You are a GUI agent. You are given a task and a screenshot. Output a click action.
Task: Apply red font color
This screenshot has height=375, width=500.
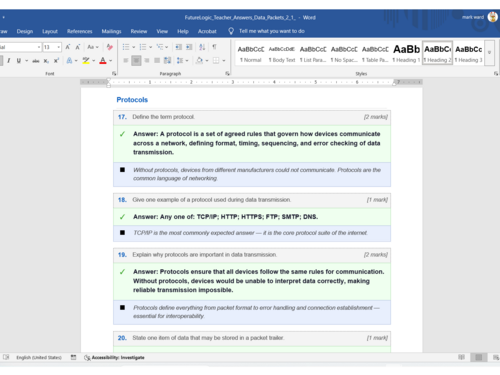[103, 61]
